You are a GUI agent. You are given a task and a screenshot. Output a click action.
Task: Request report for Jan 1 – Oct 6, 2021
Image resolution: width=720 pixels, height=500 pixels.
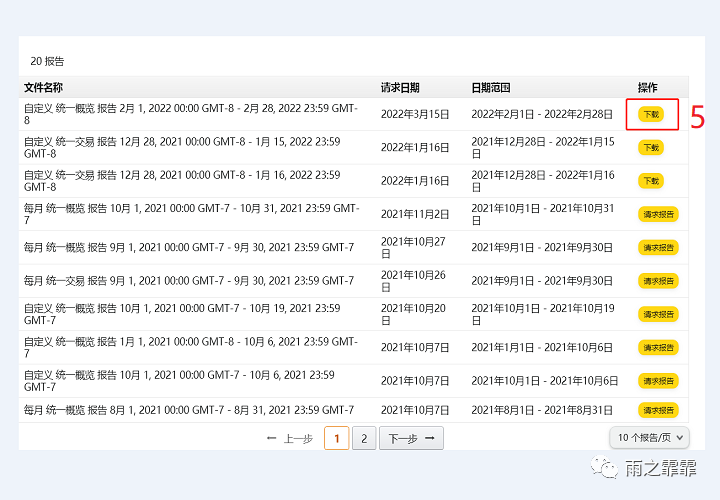point(658,348)
